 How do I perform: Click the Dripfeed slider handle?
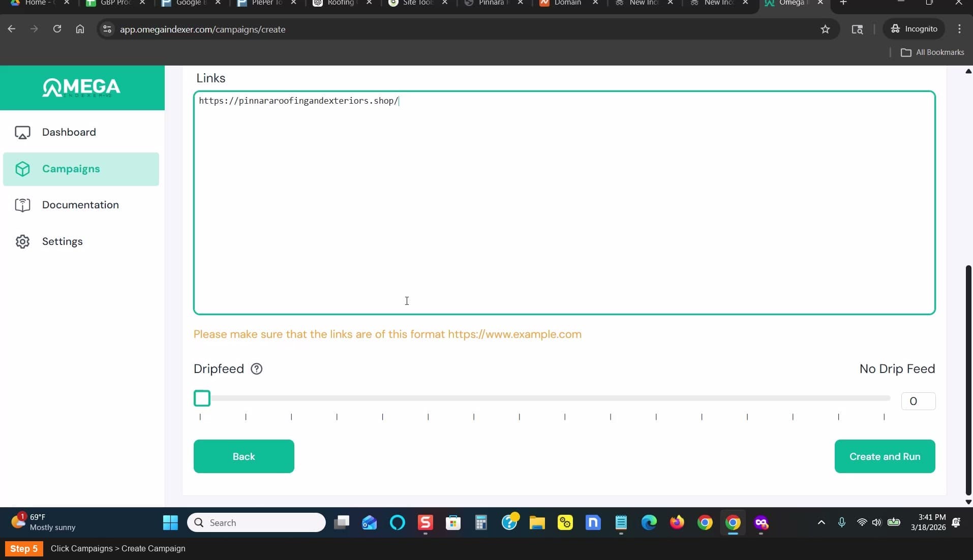click(x=202, y=398)
